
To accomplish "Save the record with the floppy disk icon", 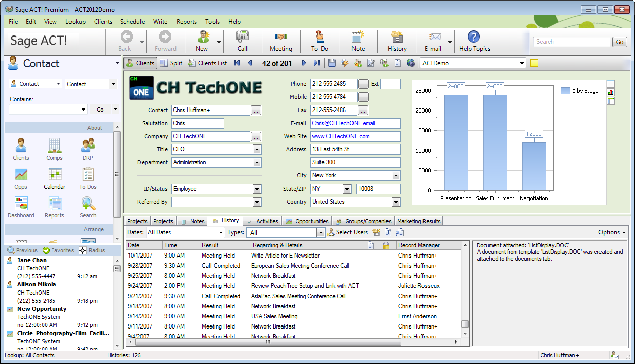I will pos(332,63).
